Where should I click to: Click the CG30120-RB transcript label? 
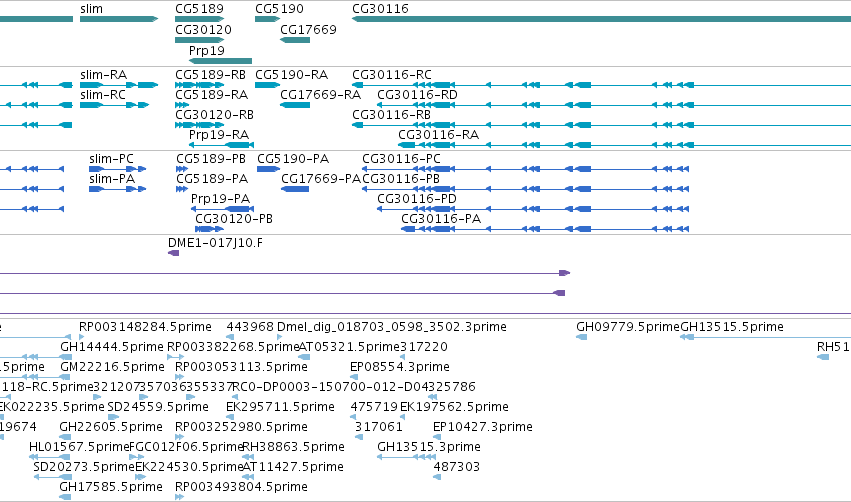click(214, 115)
